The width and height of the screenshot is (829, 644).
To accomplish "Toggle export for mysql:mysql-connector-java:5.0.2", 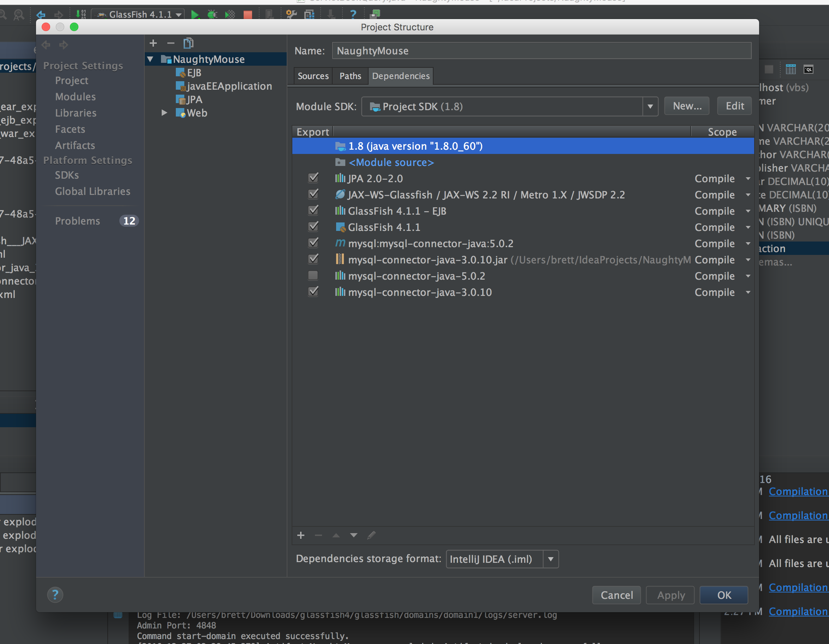I will (x=313, y=243).
